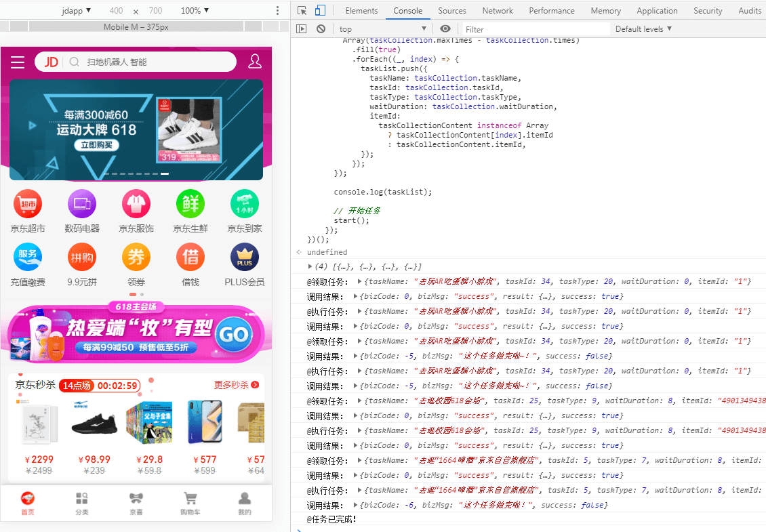This screenshot has height=532, width=766.
Task: Open the ¥98.99 black sneaker product
Action: [94, 437]
